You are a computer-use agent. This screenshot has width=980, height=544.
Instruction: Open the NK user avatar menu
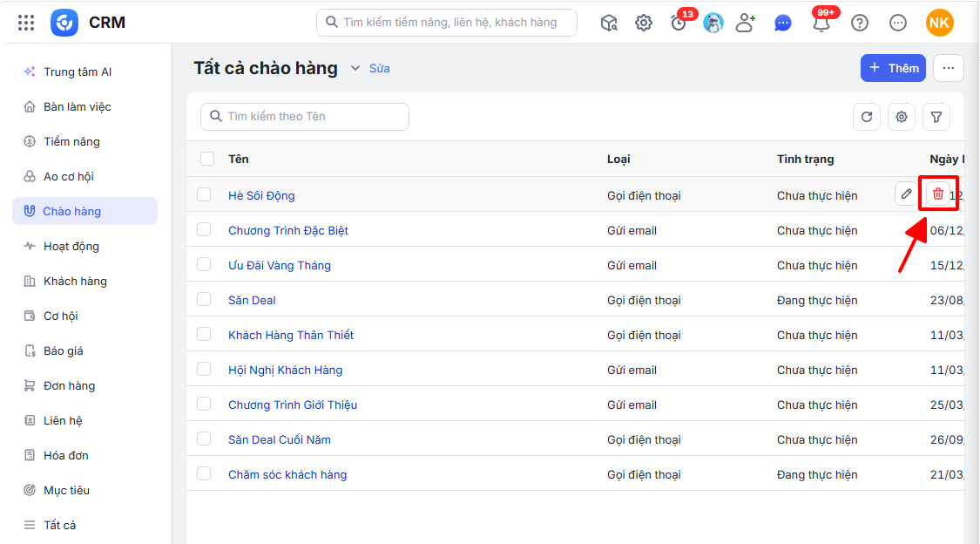939,24
